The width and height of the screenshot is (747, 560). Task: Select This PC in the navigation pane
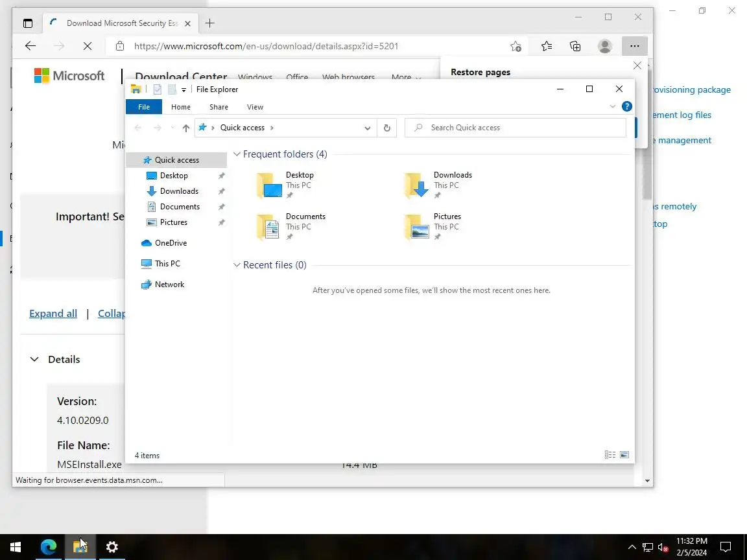[x=167, y=263]
